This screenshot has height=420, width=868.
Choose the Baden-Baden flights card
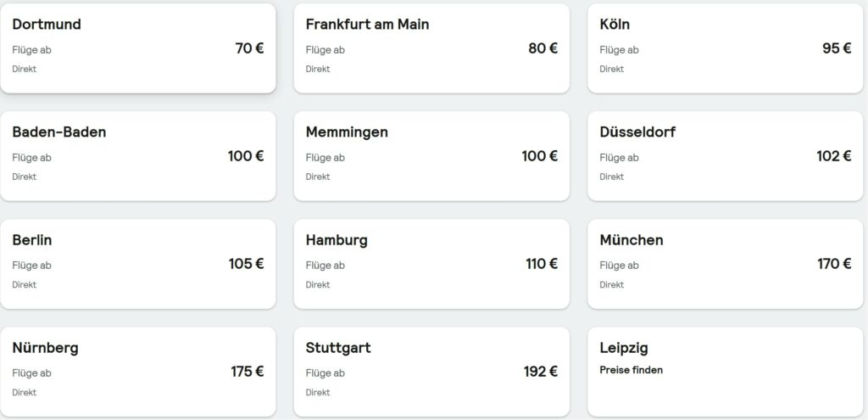[x=138, y=156]
